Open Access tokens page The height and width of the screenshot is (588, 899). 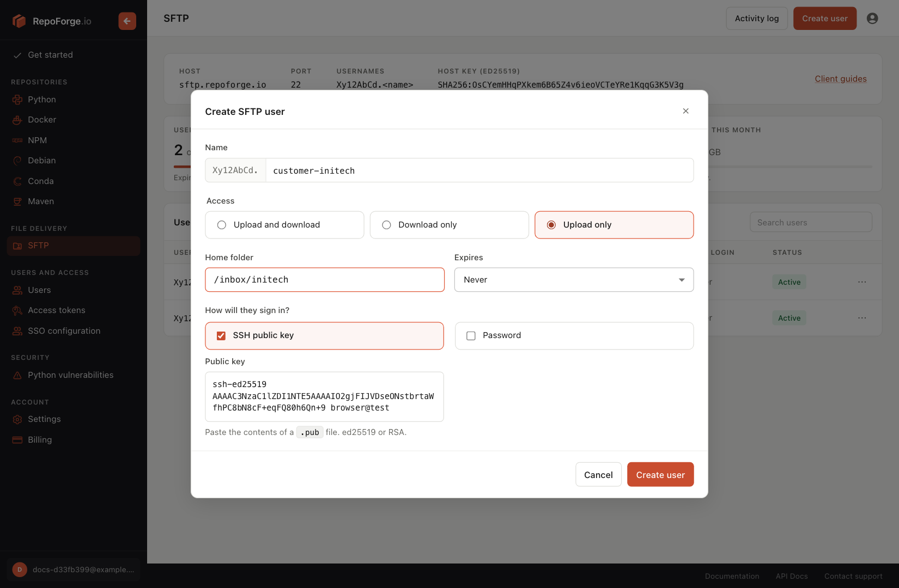click(x=57, y=310)
